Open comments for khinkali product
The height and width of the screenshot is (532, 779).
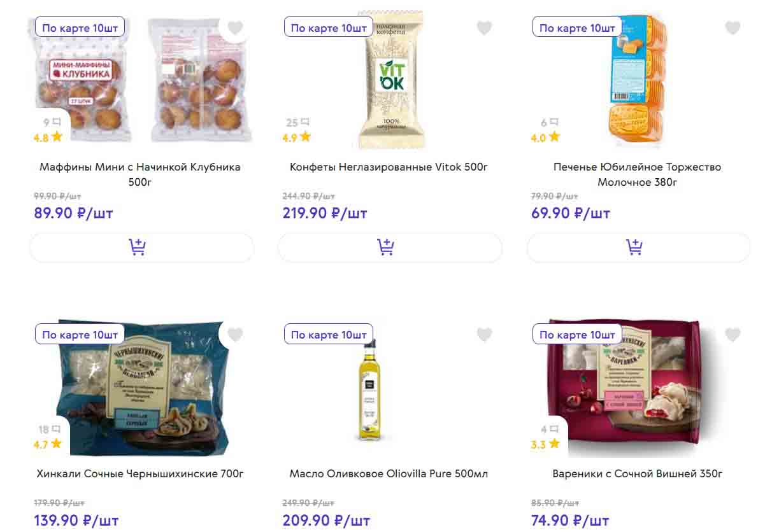click(57, 429)
